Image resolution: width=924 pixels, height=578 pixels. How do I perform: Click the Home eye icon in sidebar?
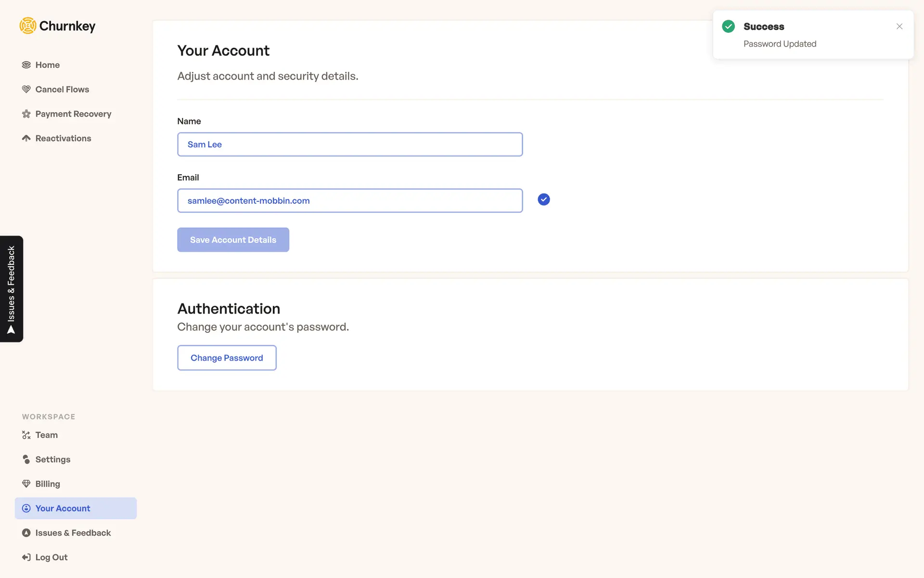click(26, 65)
